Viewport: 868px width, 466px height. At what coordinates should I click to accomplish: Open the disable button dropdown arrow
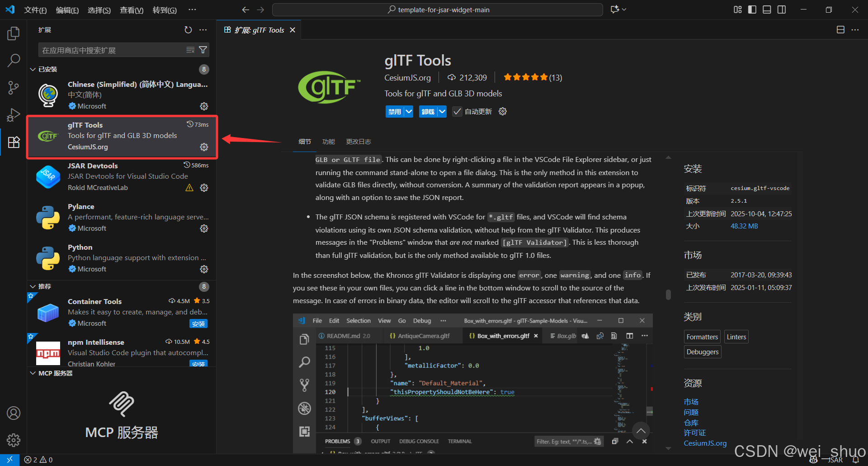[x=409, y=111]
